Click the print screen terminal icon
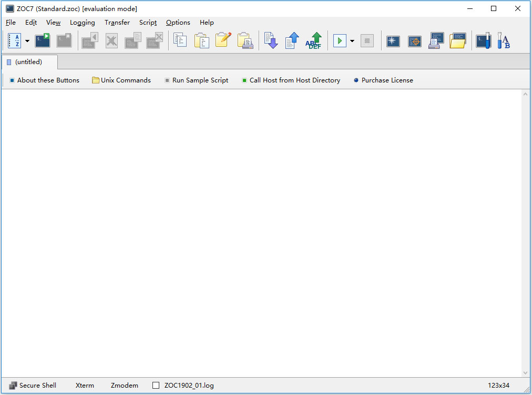 pyautogui.click(x=436, y=40)
